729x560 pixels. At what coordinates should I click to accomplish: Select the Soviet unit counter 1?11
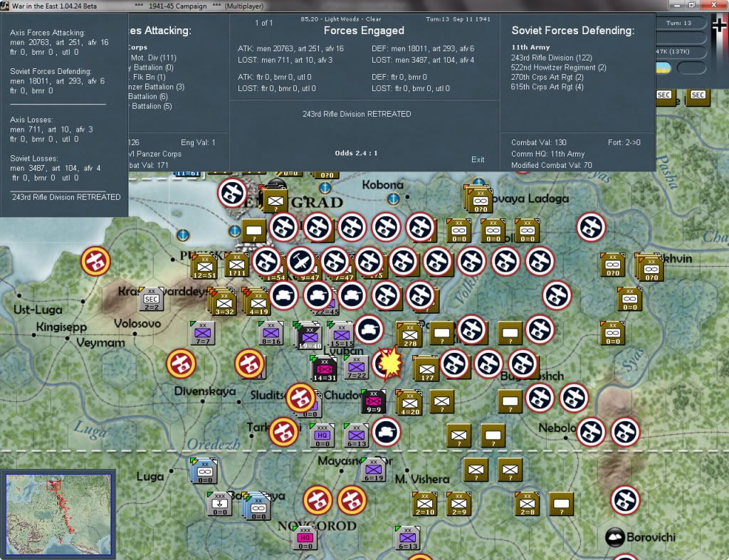[x=236, y=267]
